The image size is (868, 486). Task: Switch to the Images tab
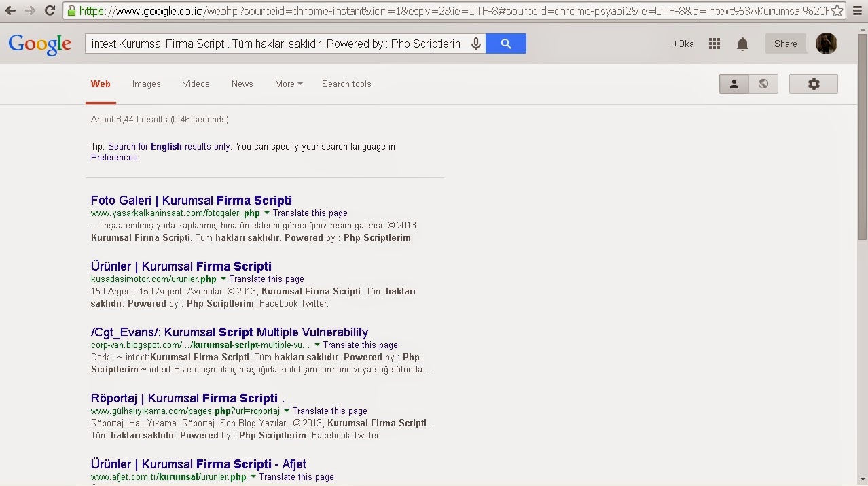click(x=146, y=84)
